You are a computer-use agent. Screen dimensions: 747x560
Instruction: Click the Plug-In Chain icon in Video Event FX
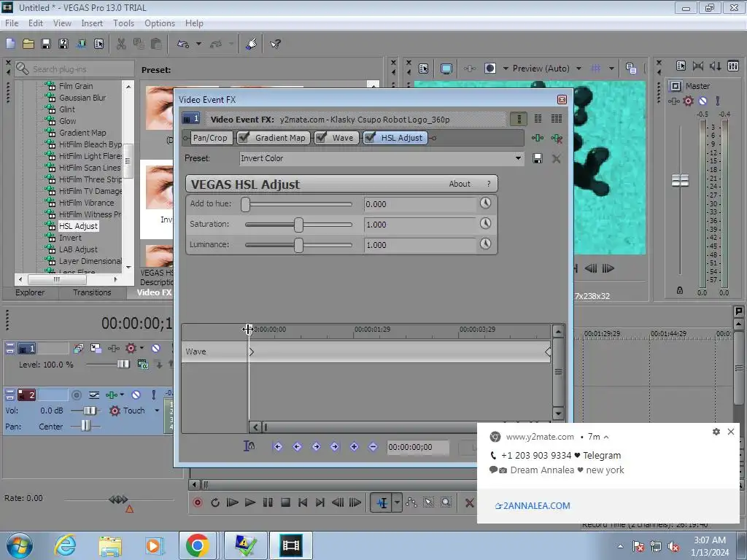[538, 138]
